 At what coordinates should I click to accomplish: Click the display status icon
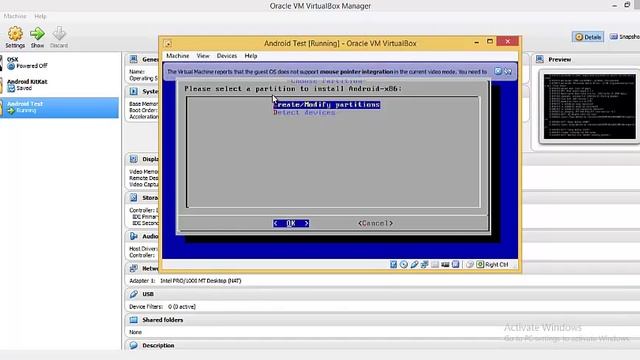[456, 264]
